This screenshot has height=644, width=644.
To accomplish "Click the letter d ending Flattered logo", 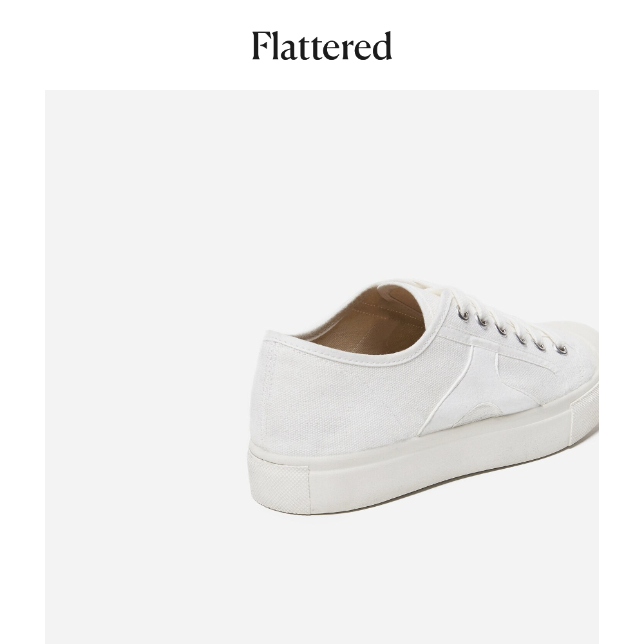I will pos(382,46).
